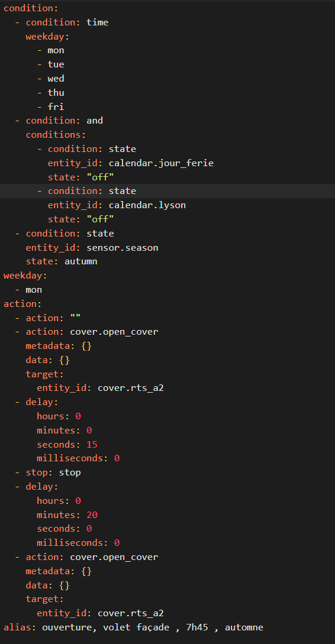Image resolution: width=335 pixels, height=644 pixels.
Task: Select the 'wed' weekday line
Action: (50, 79)
